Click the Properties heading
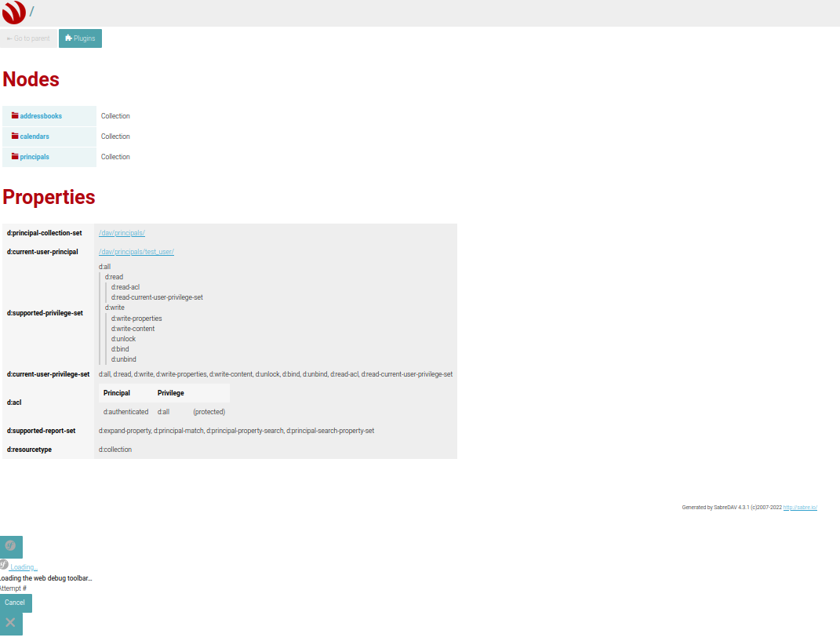 tap(49, 197)
